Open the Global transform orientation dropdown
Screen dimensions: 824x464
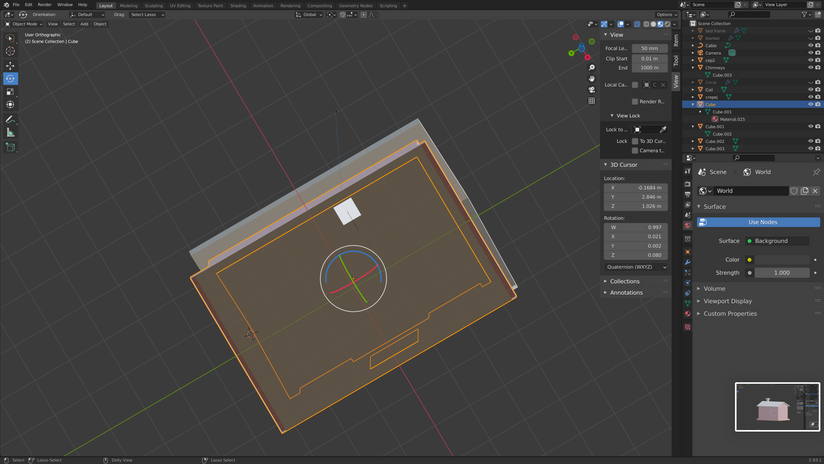point(309,15)
